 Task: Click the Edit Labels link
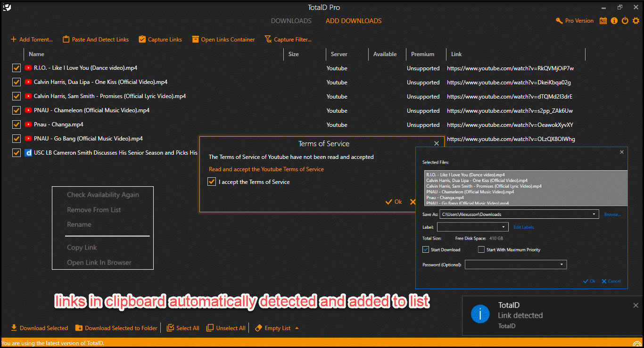pos(524,227)
